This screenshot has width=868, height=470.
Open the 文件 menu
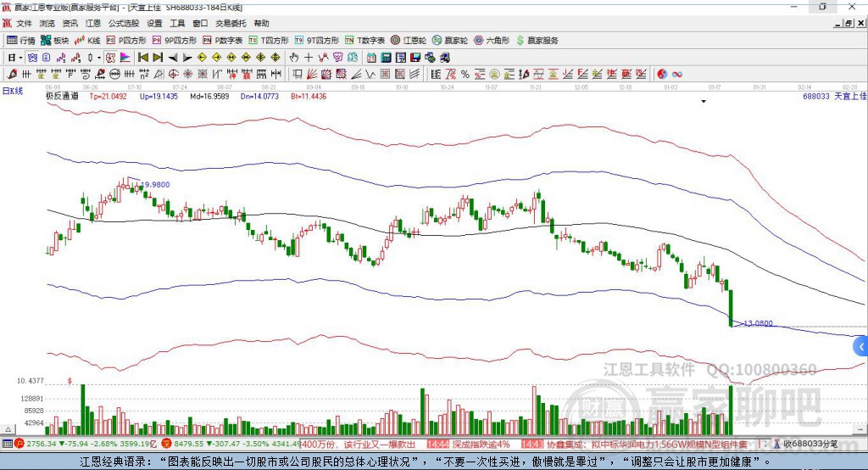pyautogui.click(x=24, y=23)
